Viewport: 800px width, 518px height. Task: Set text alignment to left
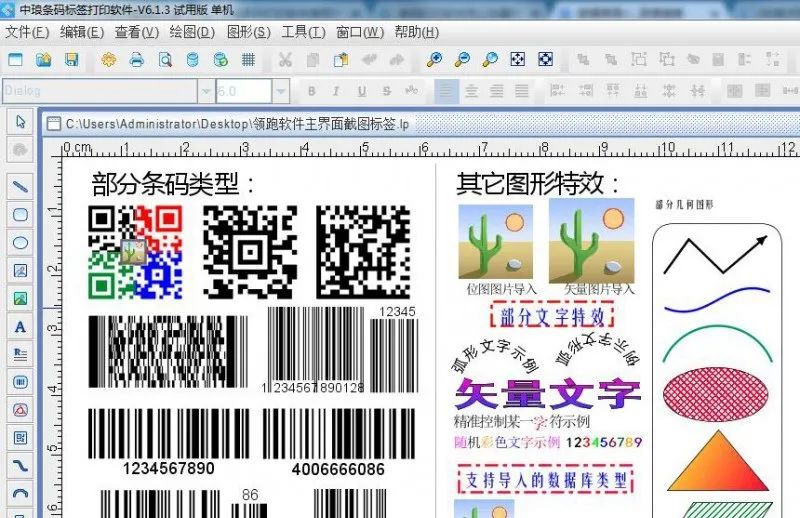click(446, 91)
